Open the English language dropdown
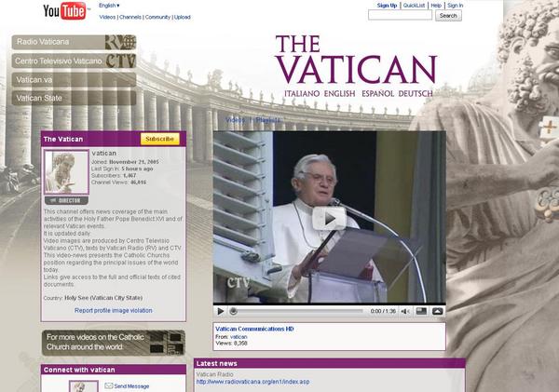The height and width of the screenshot is (392, 559). [109, 6]
